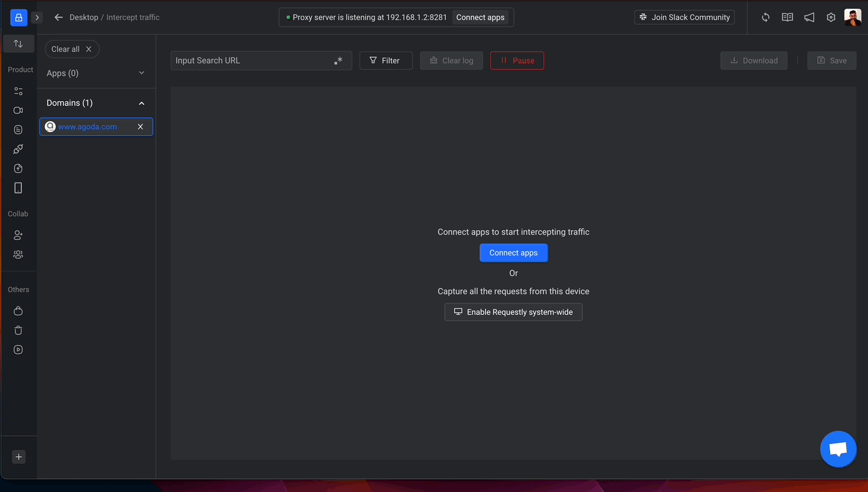Click the Desktop breadcrumb link

click(x=84, y=18)
